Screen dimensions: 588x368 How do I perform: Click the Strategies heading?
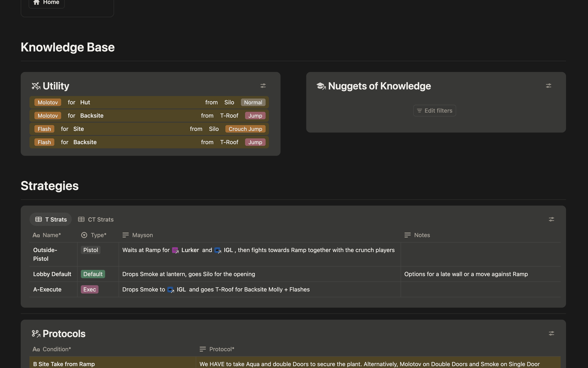pos(50,186)
